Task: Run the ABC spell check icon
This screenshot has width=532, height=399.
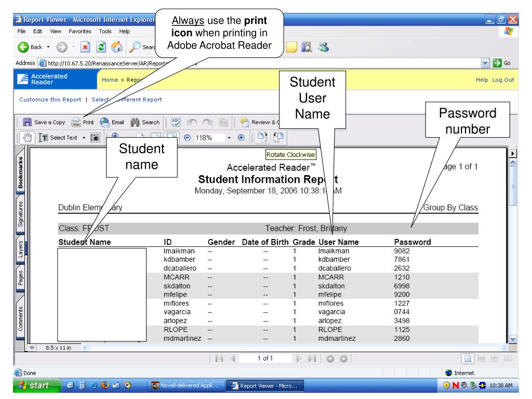Action: click(x=176, y=122)
